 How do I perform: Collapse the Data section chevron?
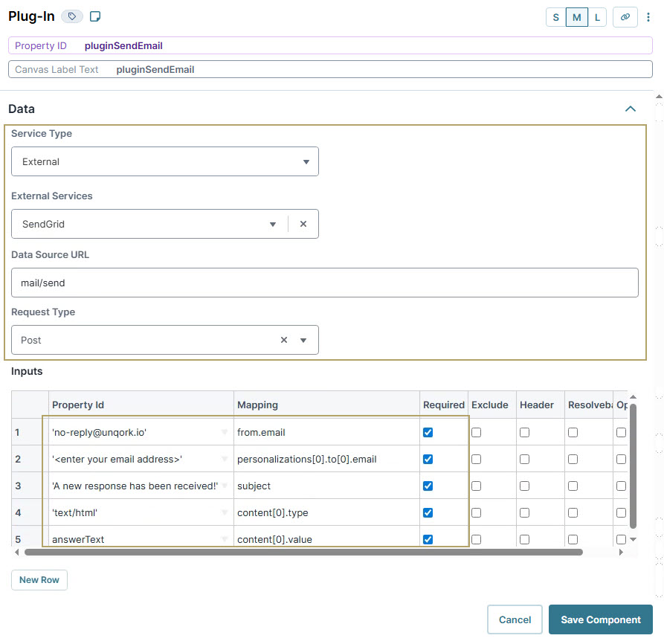[631, 109]
